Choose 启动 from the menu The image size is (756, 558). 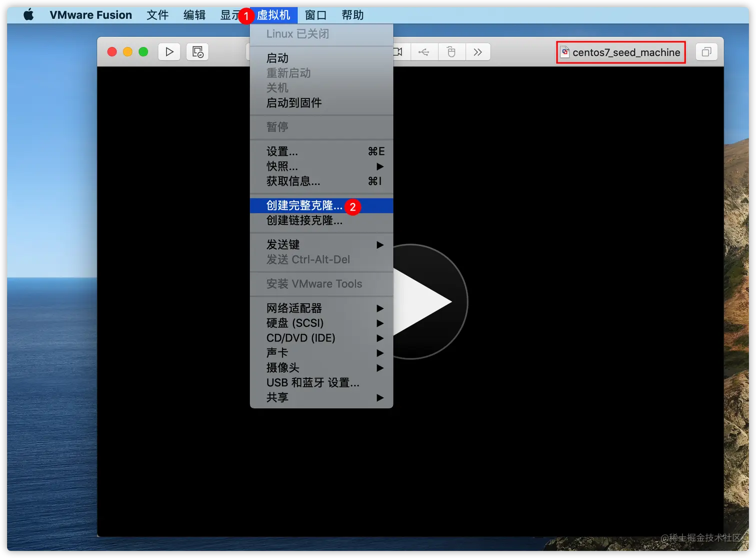321,58
